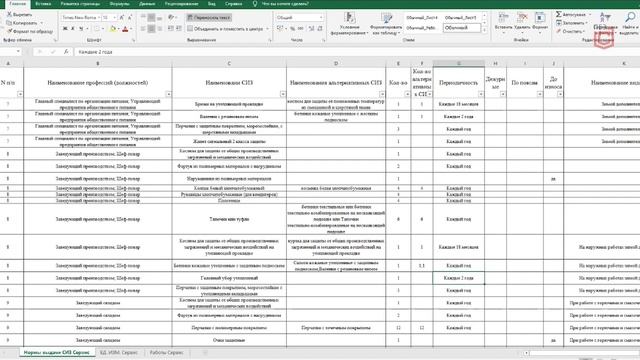Apply percent number format

click(x=292, y=29)
